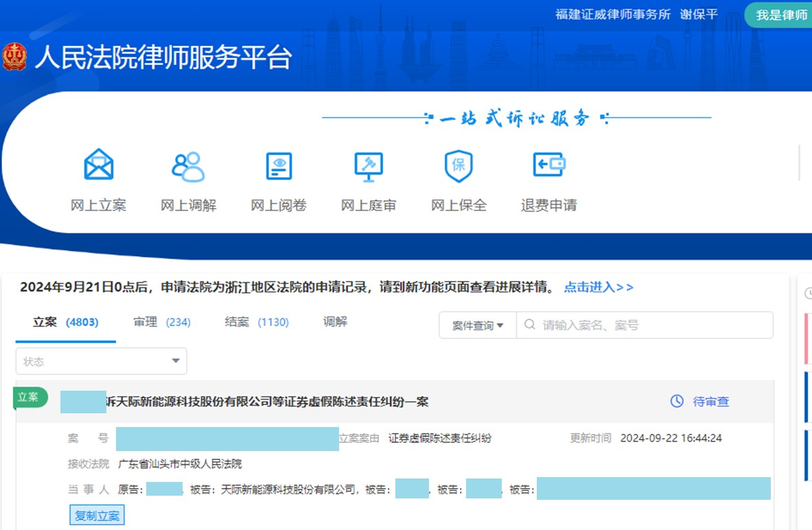Click 广东省汕头市中级人民法院 text
The width and height of the screenshot is (812, 530).
click(180, 463)
